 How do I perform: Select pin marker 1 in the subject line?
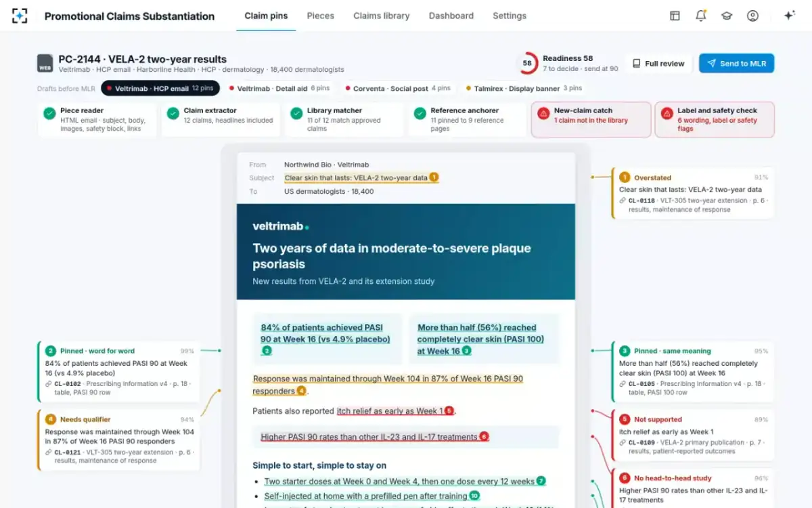(434, 177)
